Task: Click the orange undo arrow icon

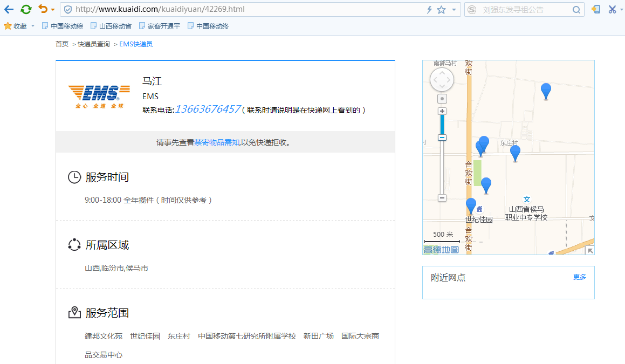Action: click(43, 9)
